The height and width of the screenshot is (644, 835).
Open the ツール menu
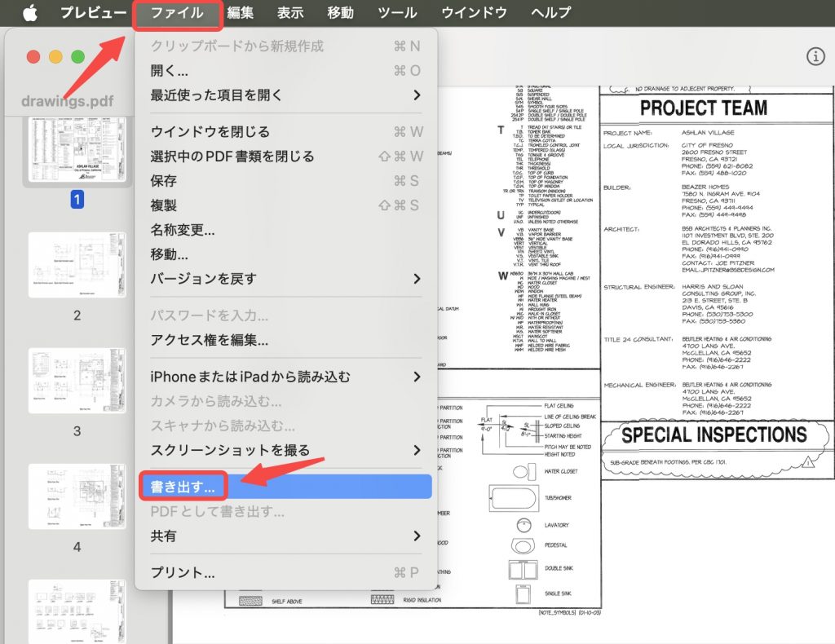397,13
